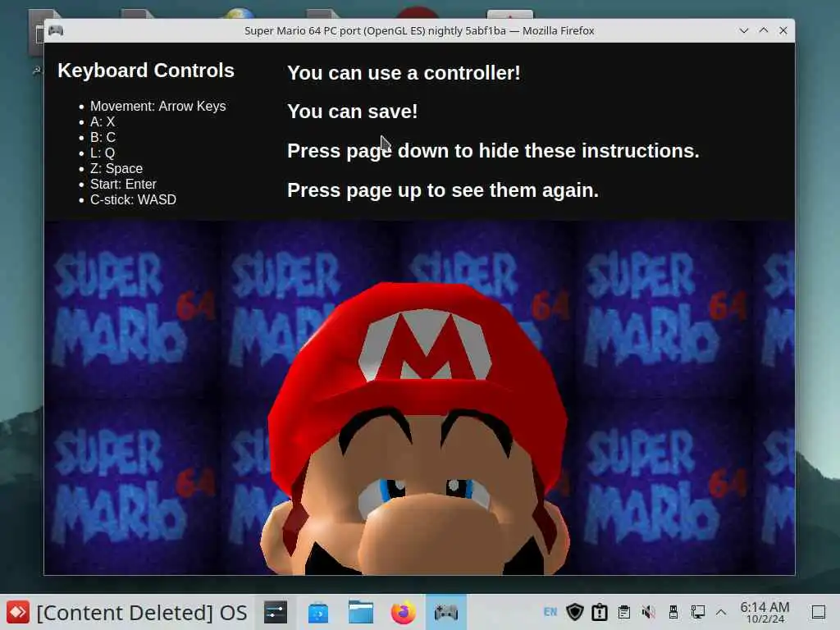Click the window title bar text
Viewport: 840px width, 630px height.
click(x=419, y=30)
